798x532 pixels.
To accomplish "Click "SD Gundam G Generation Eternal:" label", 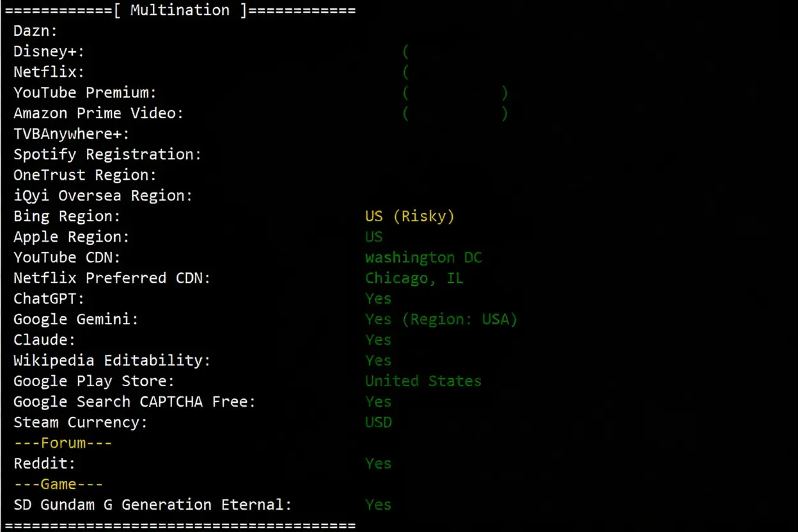I will click(x=152, y=505).
